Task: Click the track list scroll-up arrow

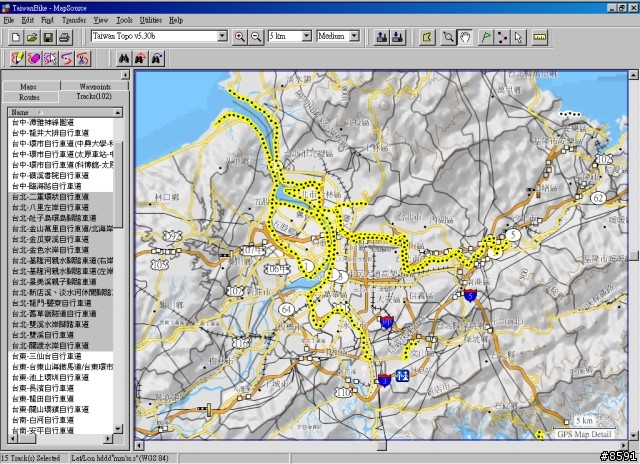Action: point(118,112)
